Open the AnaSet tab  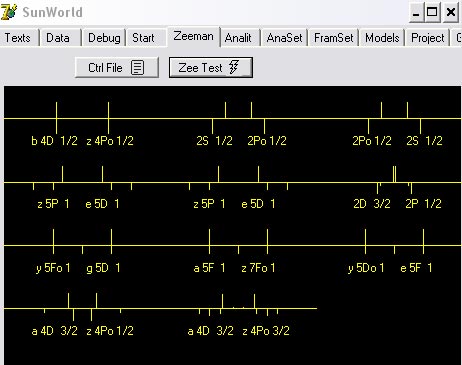pyautogui.click(x=284, y=38)
